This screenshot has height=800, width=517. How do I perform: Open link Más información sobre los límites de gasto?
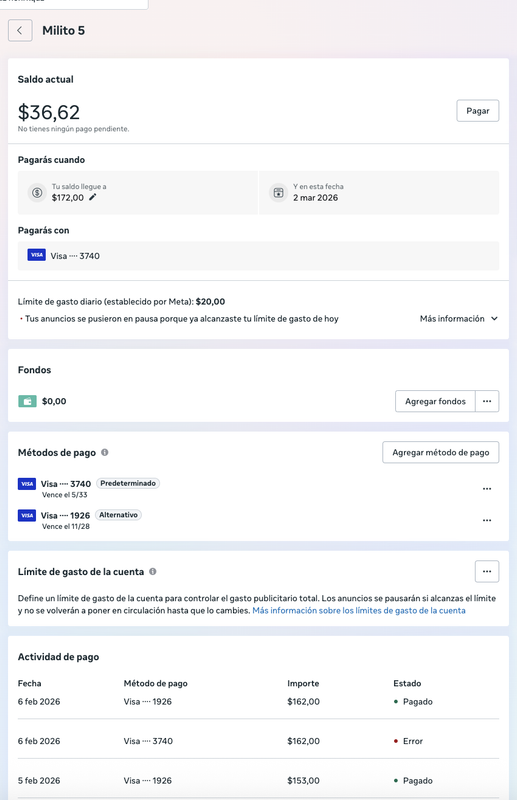tap(359, 610)
